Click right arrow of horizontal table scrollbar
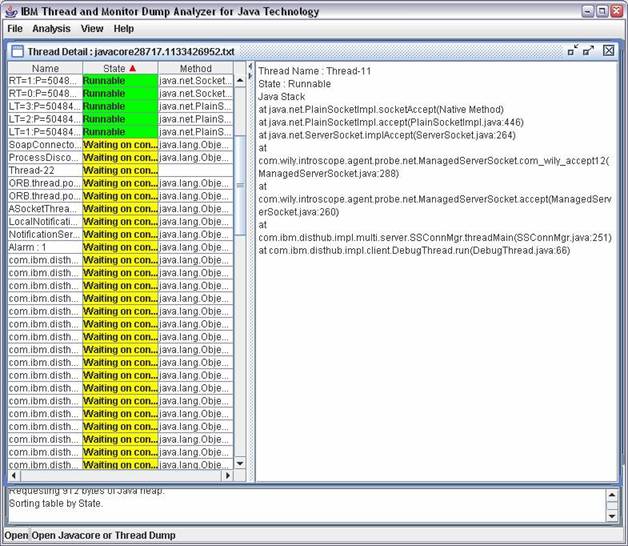This screenshot has height=546, width=628. point(227,475)
